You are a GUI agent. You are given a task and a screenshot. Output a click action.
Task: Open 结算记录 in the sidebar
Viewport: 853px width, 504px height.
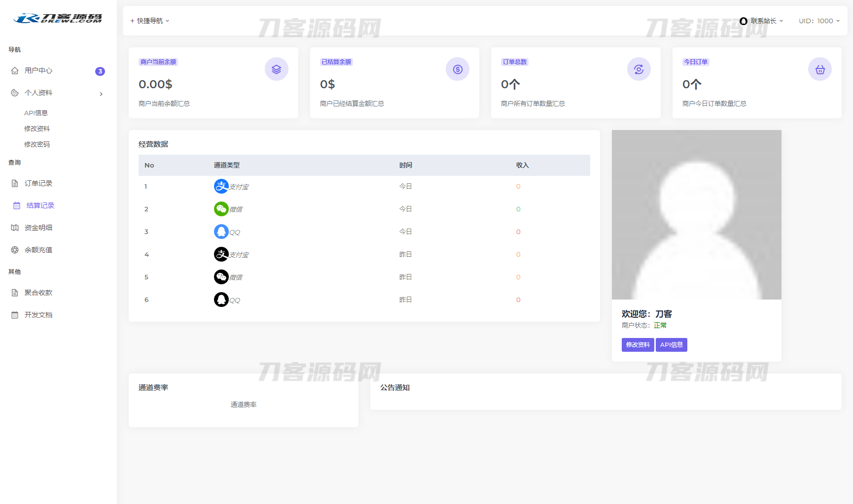pyautogui.click(x=40, y=205)
